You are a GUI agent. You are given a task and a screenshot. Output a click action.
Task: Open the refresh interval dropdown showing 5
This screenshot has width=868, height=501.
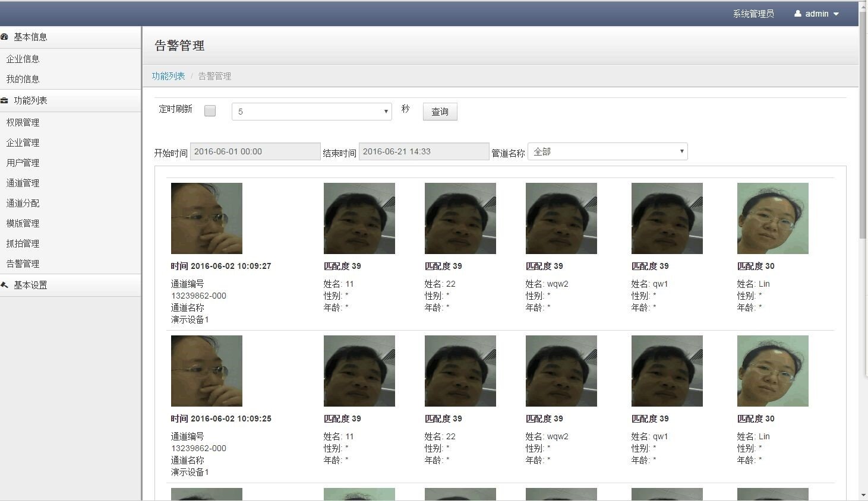[x=312, y=111]
